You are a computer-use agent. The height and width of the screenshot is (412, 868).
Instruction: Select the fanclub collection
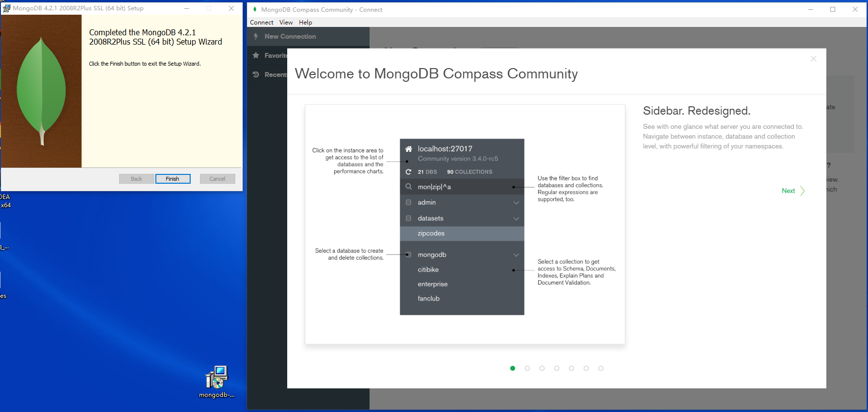coord(428,298)
